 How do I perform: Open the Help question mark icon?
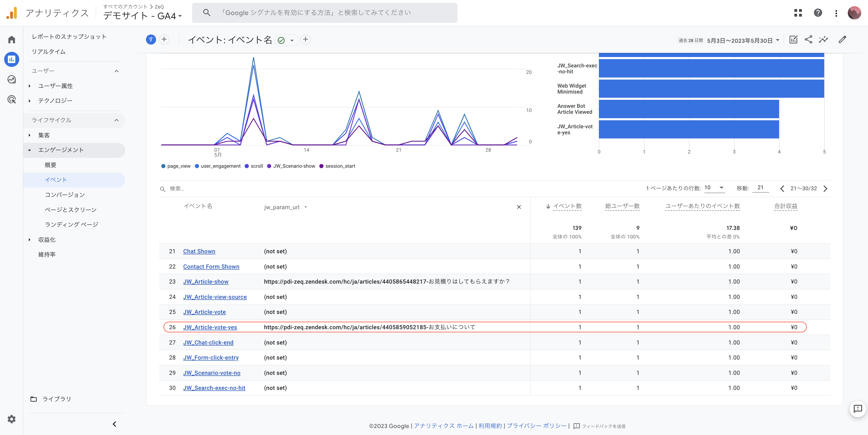tap(818, 13)
